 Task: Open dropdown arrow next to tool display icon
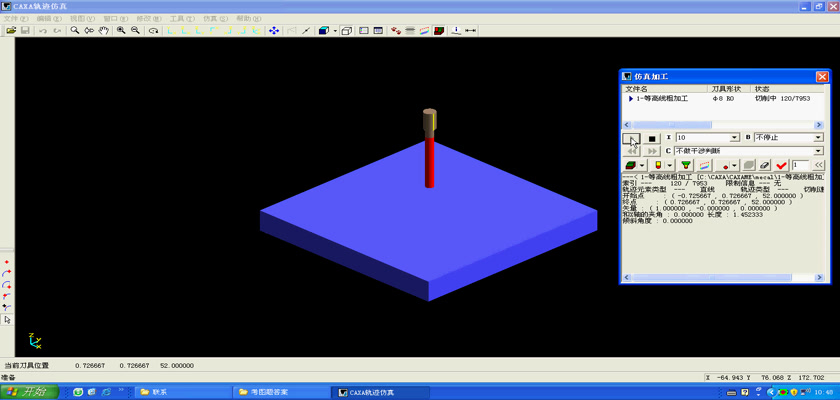[670, 165]
